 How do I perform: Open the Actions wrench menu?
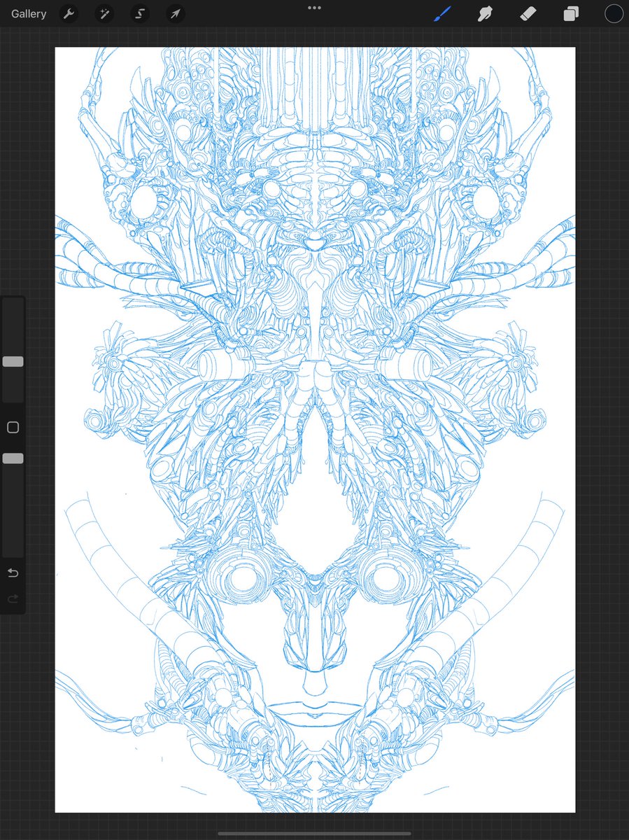tap(69, 14)
